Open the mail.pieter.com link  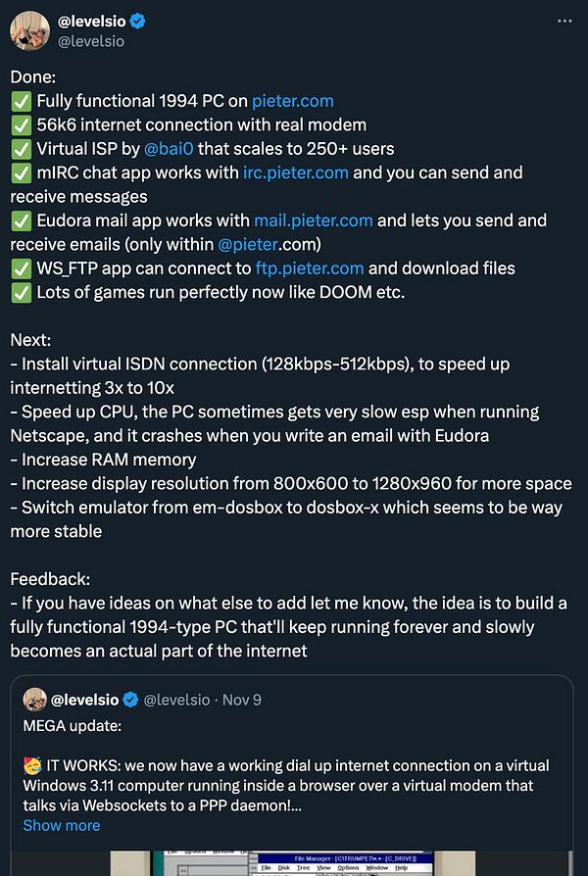[x=314, y=220]
